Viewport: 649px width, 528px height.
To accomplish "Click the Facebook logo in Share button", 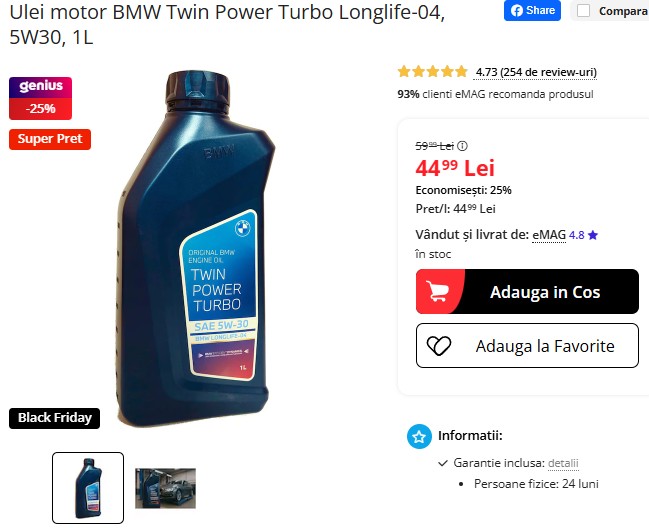I will [x=516, y=10].
